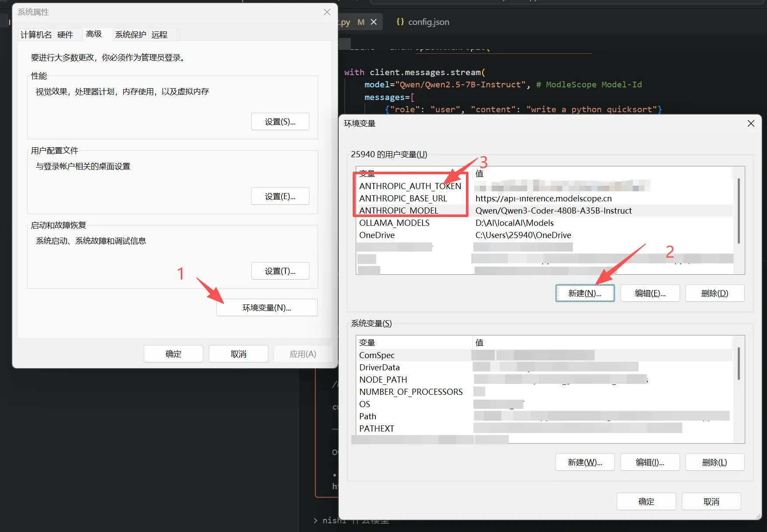Confirm with 确定 in 环境变量 dialog

pyautogui.click(x=646, y=501)
